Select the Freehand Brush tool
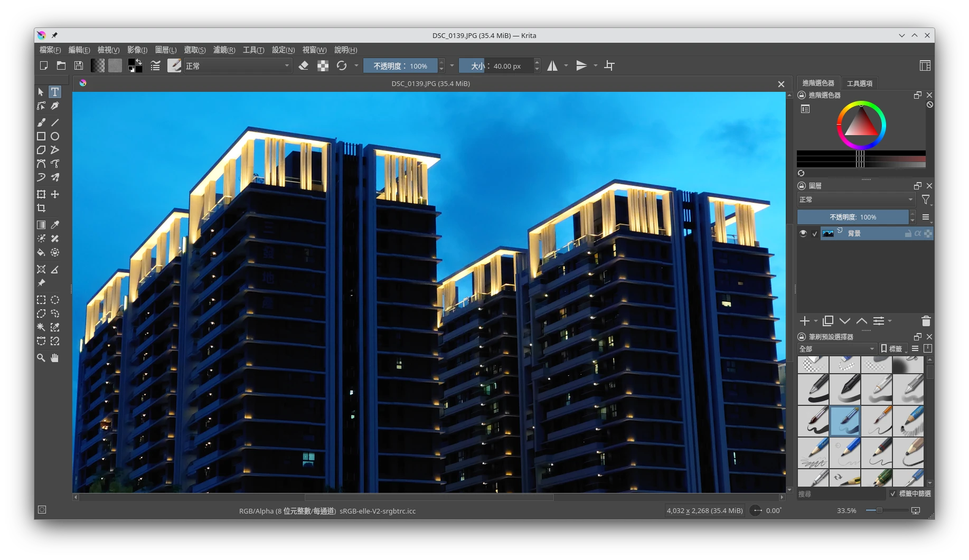 pos(41,122)
